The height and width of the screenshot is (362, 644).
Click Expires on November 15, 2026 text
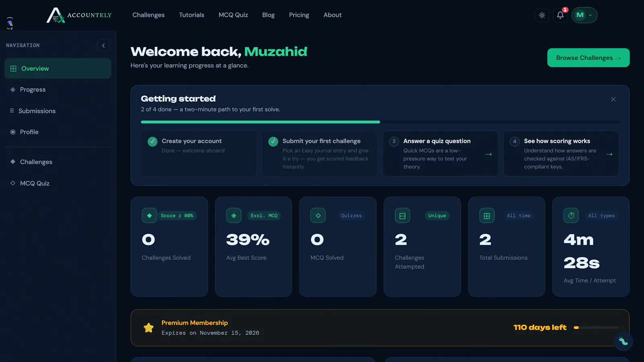tap(211, 333)
